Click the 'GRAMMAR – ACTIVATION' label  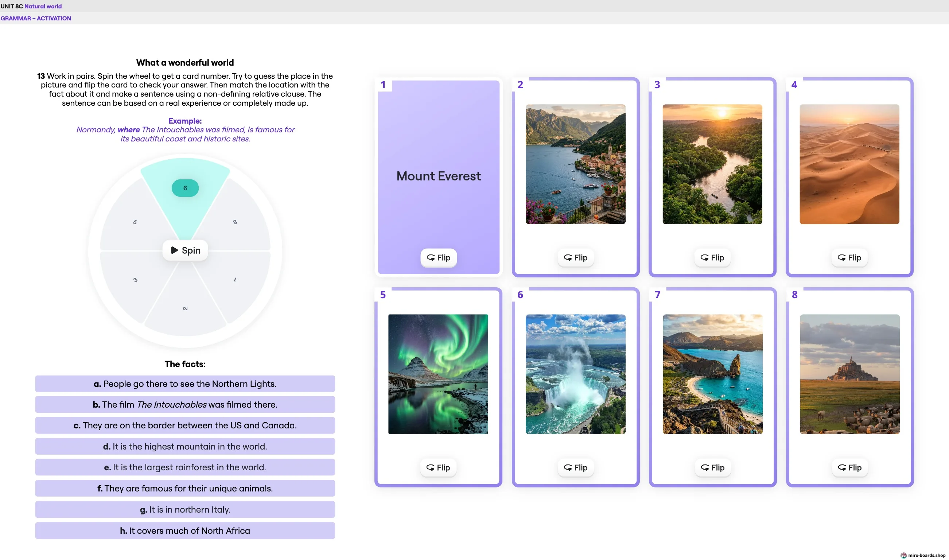(x=36, y=18)
